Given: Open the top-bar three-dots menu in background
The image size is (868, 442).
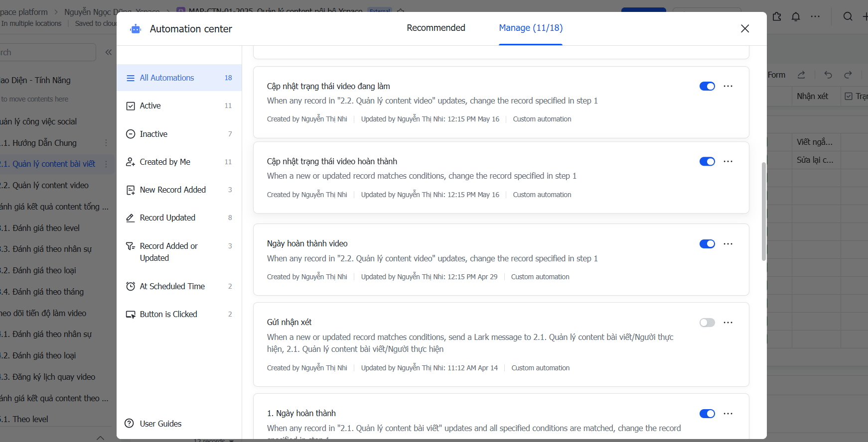Looking at the screenshot, I should click(815, 16).
